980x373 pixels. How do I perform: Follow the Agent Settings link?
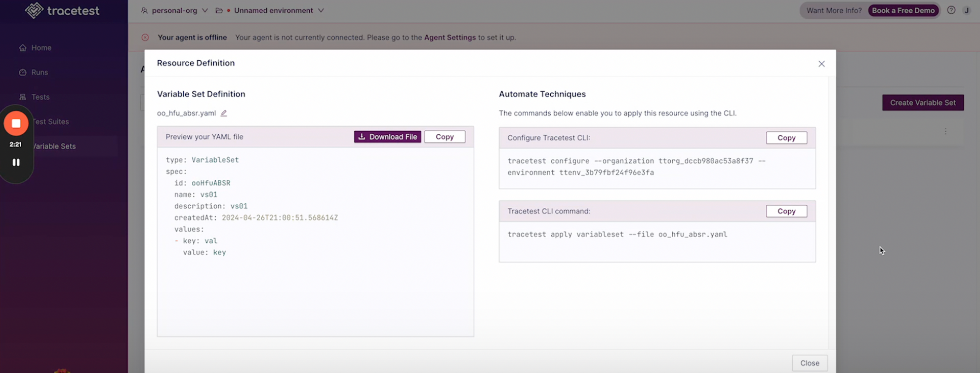coord(450,38)
